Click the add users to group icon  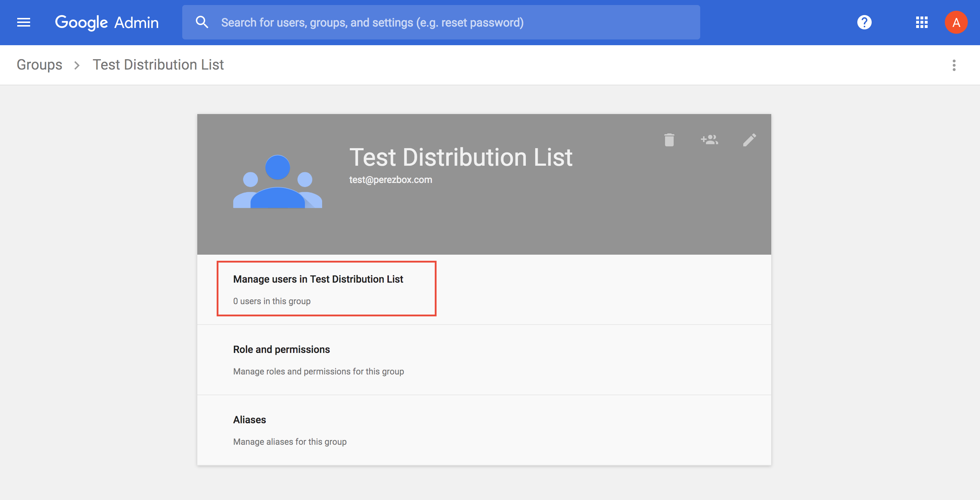tap(710, 140)
